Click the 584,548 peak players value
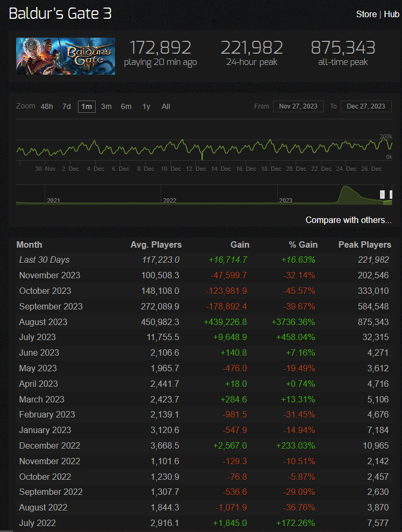This screenshot has width=402, height=532. (x=373, y=307)
